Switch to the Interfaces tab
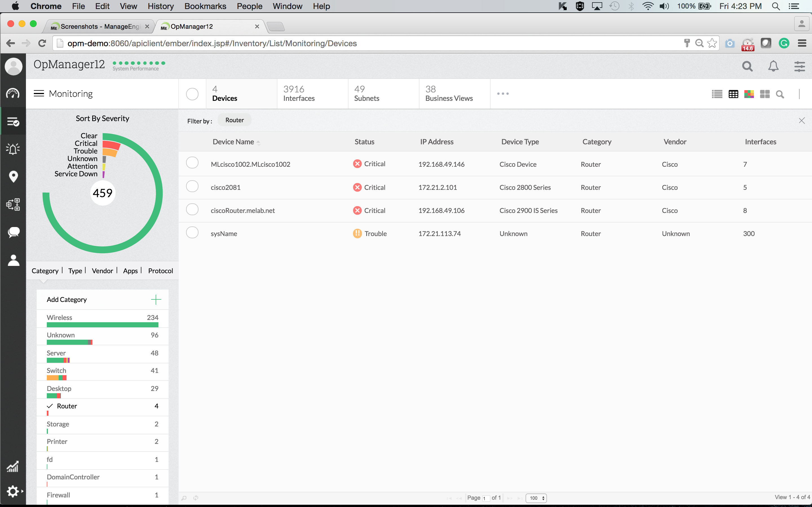 coord(299,94)
